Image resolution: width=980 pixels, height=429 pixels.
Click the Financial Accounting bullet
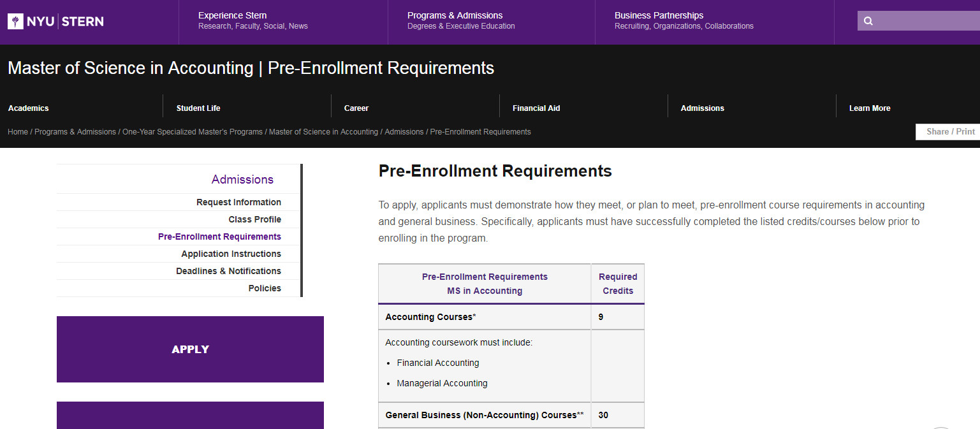(438, 363)
